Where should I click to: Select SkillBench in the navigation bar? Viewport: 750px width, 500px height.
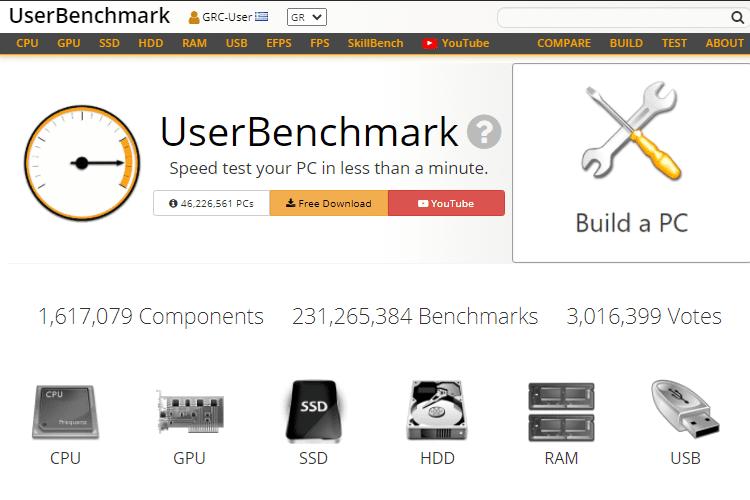tap(375, 43)
